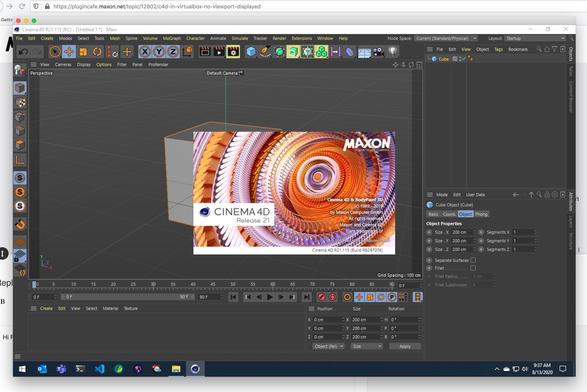Viewport: 587px width, 392px height.
Task: Add a Cube primitive object
Action: click(x=251, y=52)
